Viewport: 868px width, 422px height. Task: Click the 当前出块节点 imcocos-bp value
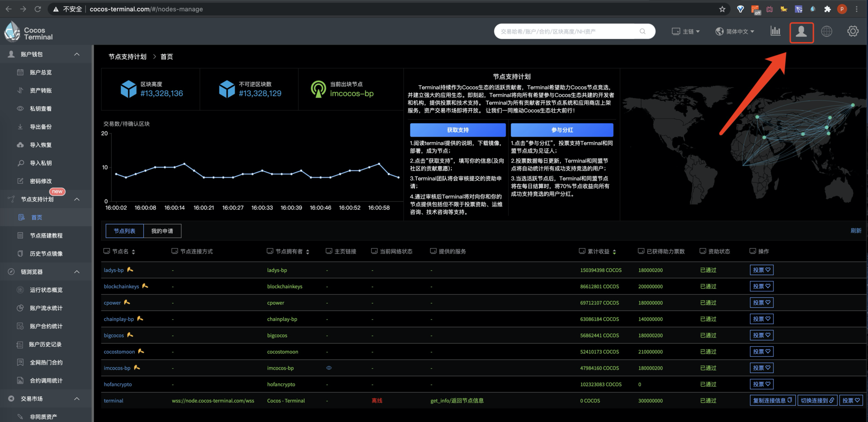tap(352, 94)
